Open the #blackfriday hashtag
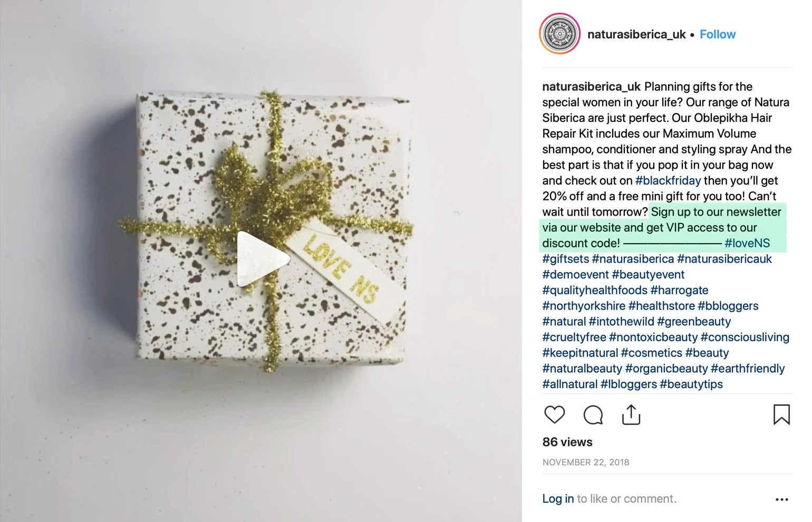Viewport: 812px width, 522px height. coord(668,180)
